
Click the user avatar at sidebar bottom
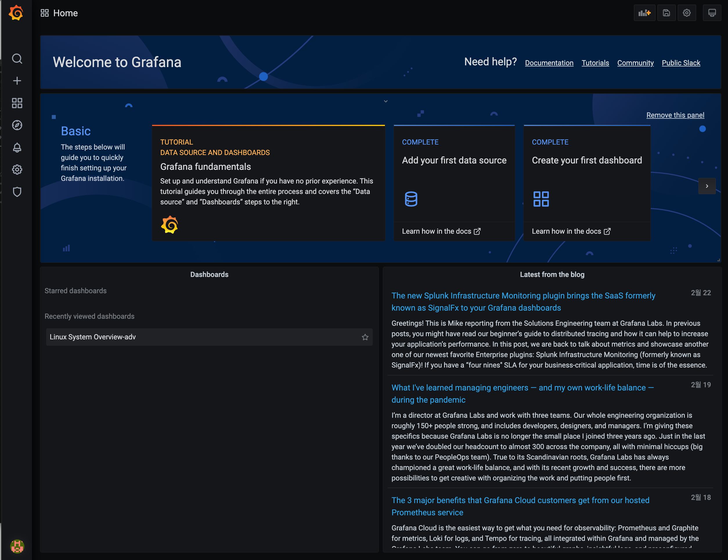click(x=17, y=546)
